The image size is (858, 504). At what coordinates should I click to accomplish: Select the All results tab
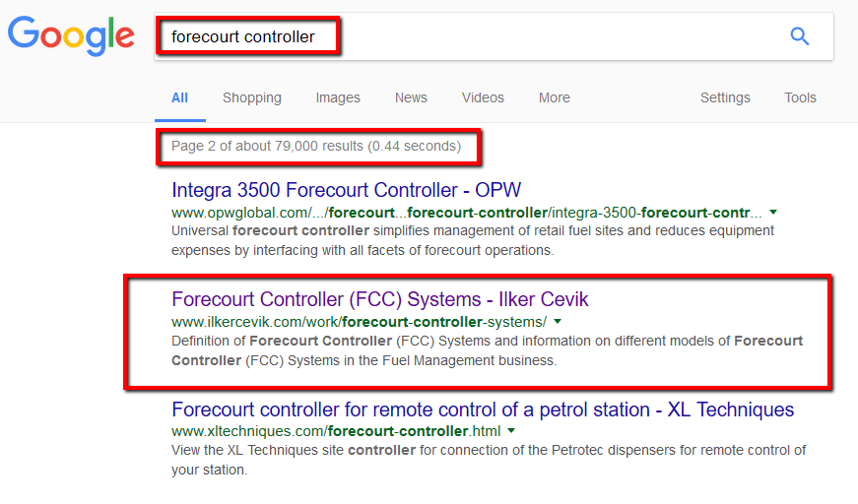[x=179, y=97]
